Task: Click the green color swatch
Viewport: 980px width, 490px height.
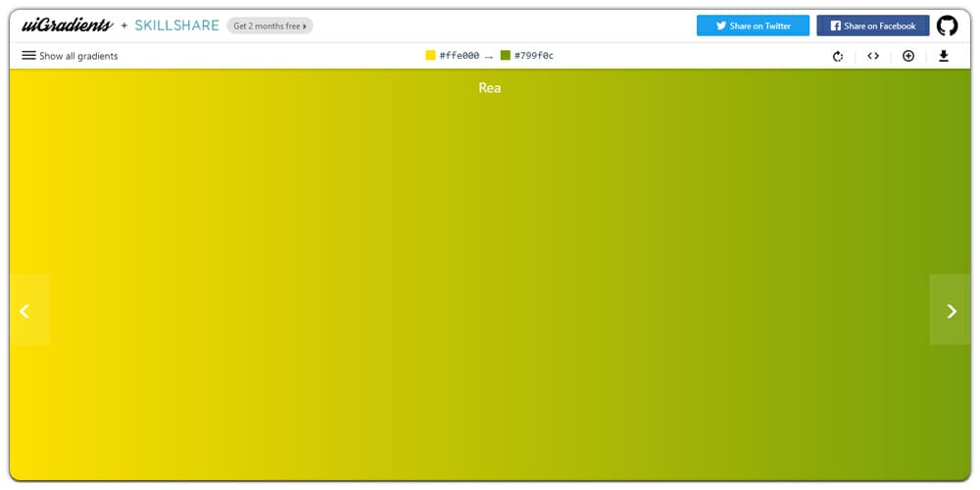Action: pyautogui.click(x=505, y=56)
